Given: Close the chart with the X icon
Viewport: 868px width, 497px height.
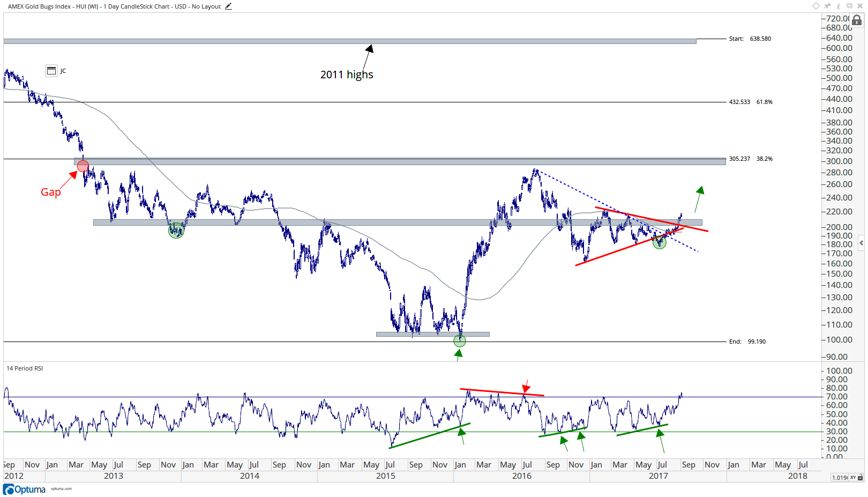Looking at the screenshot, I should pyautogui.click(x=860, y=6).
